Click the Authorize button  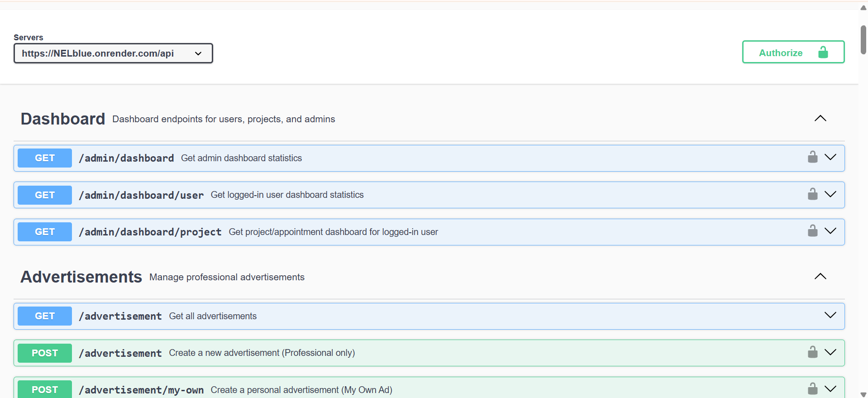click(793, 52)
